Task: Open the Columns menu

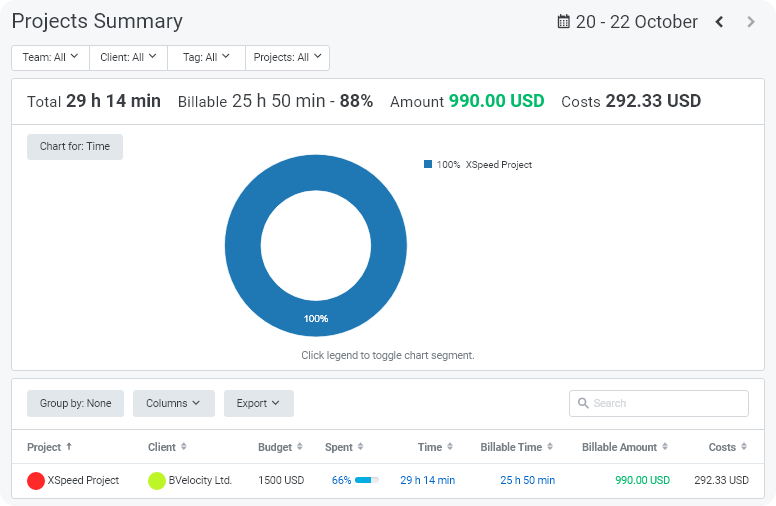Action: [x=174, y=403]
